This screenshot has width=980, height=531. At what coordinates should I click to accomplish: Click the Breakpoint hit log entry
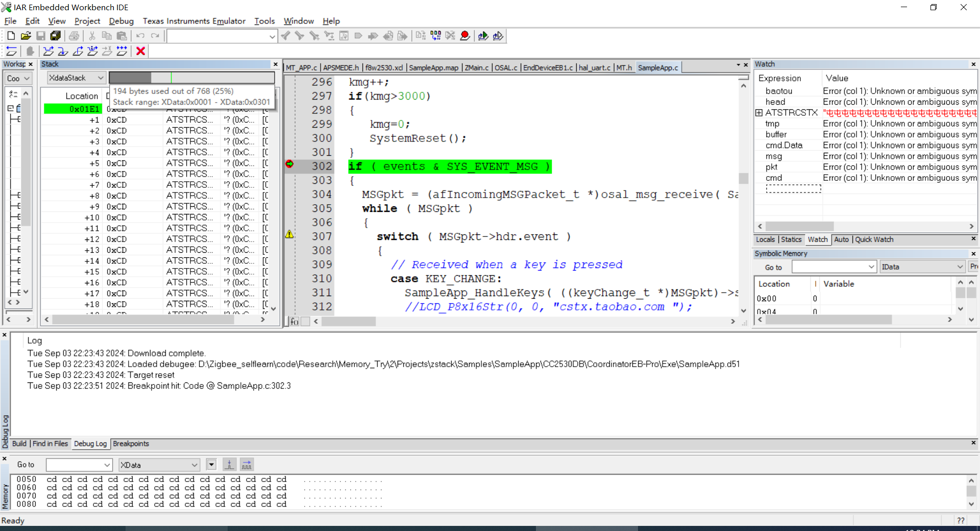click(x=159, y=385)
